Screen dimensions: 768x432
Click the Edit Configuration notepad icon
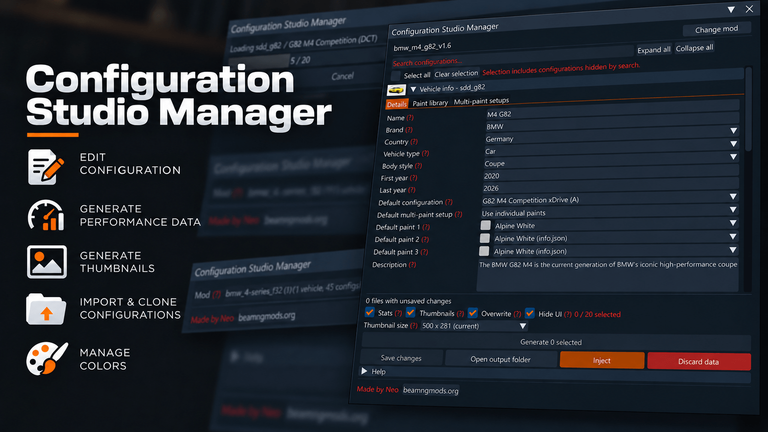point(46,167)
